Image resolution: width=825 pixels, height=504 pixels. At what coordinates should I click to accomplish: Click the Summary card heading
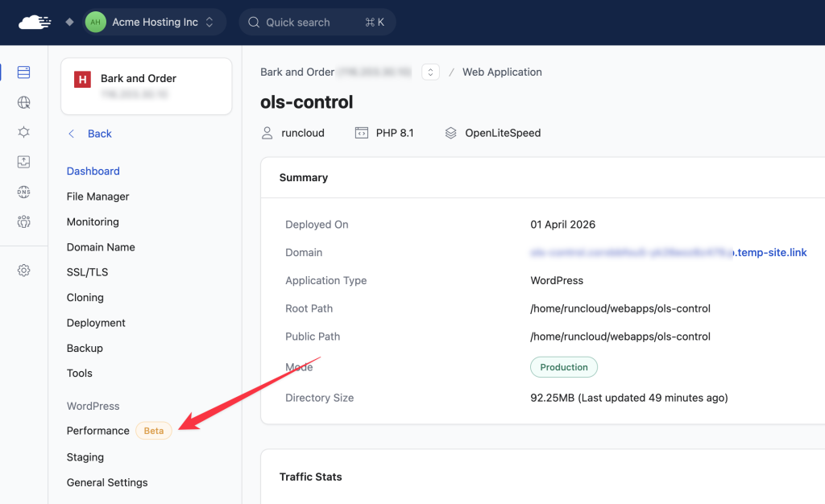point(303,177)
